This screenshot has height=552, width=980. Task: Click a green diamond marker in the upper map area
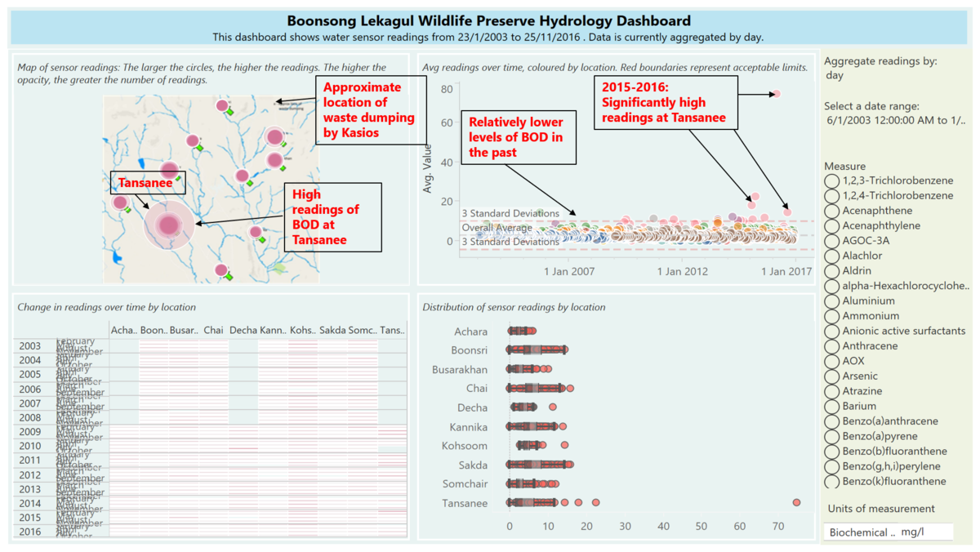click(x=229, y=111)
